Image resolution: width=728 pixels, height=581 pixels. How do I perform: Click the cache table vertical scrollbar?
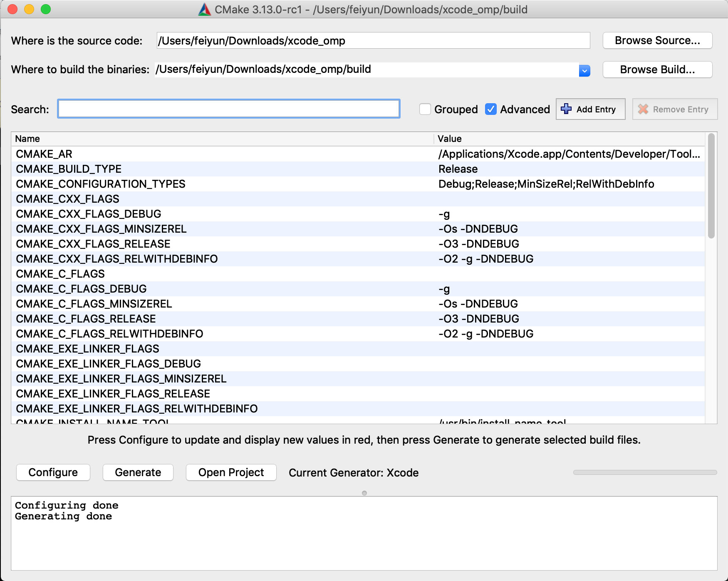tap(711, 186)
